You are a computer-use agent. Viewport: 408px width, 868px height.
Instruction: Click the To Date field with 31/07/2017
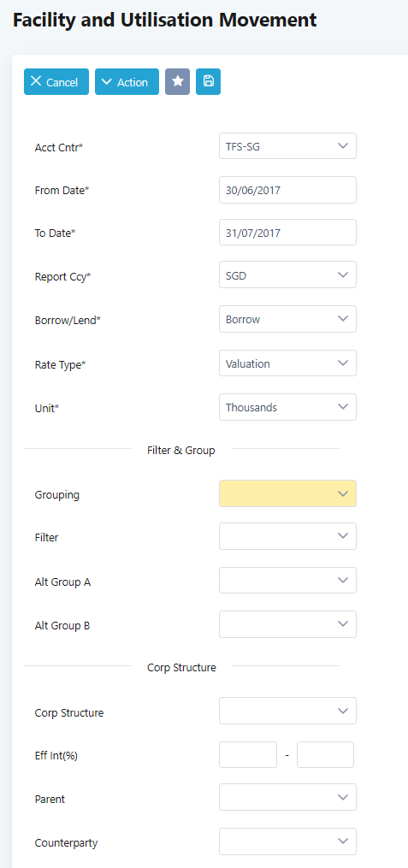click(x=288, y=233)
